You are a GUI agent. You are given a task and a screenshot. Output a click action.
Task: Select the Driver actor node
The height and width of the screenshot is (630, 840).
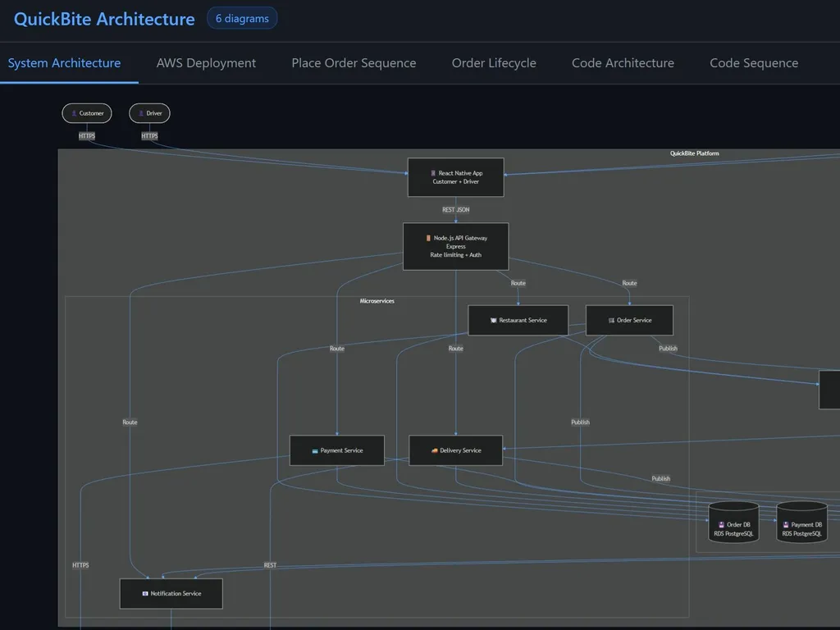149,113
